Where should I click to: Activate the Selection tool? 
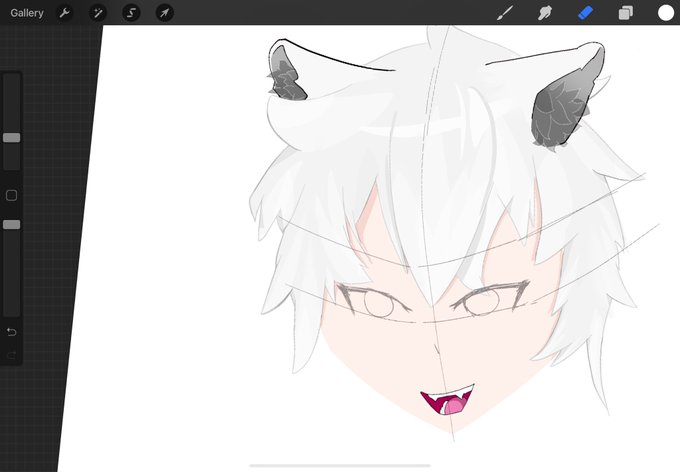(131, 13)
